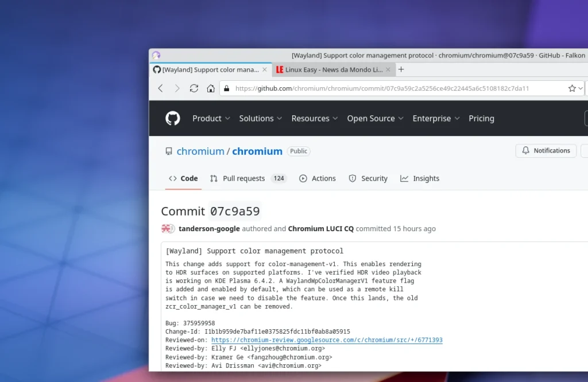Click the forward navigation arrow
588x382 pixels.
tap(177, 88)
